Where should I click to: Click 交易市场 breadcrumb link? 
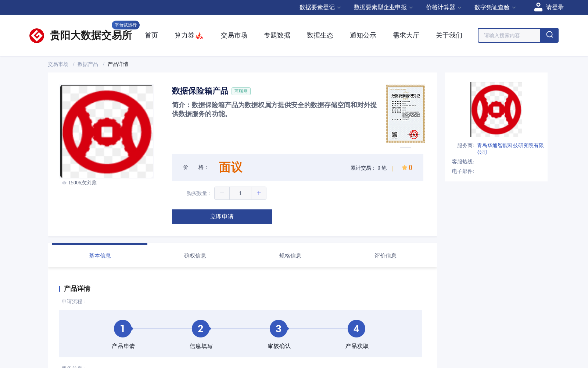(58, 64)
